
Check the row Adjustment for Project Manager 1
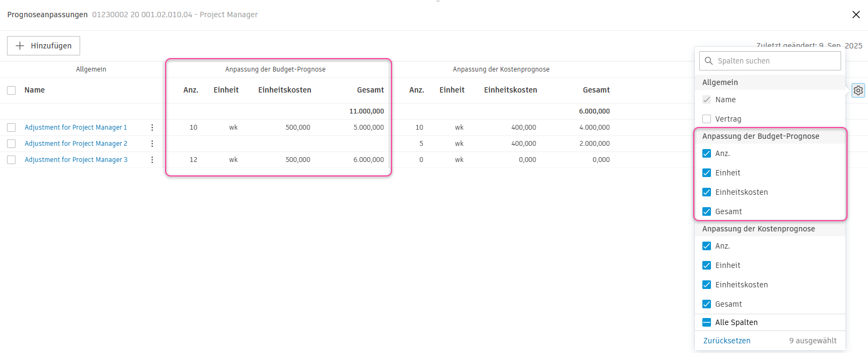(11, 128)
